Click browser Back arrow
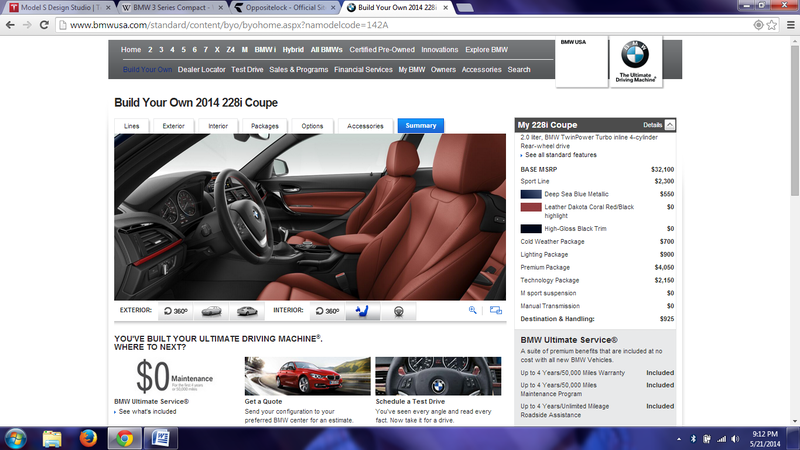Viewport: 800px width, 450px height. pyautogui.click(x=10, y=24)
